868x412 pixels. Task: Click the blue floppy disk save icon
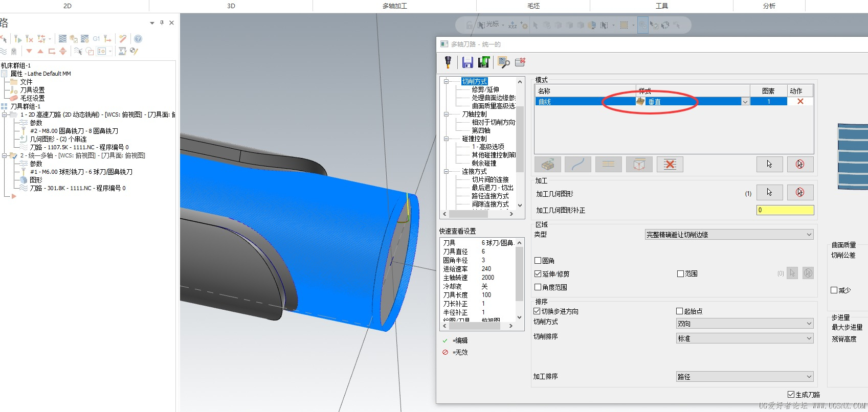point(467,62)
